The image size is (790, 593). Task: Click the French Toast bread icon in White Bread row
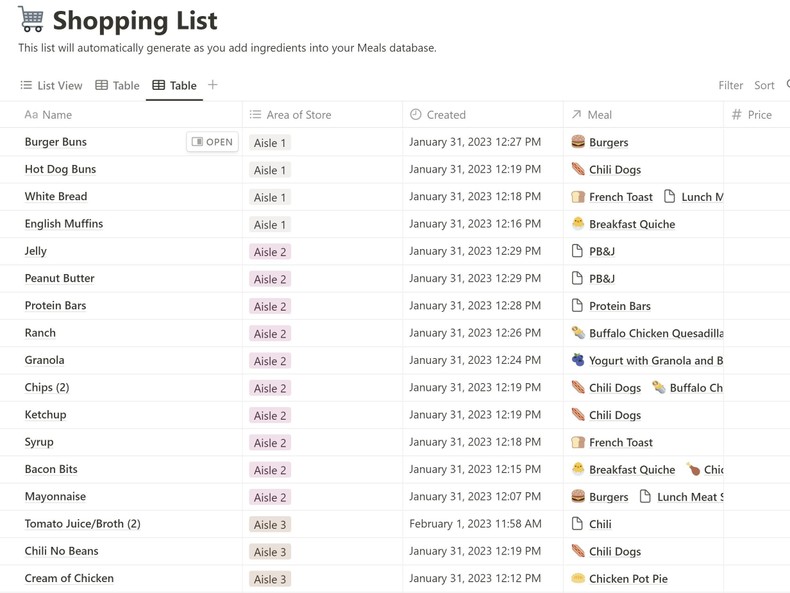[577, 197]
